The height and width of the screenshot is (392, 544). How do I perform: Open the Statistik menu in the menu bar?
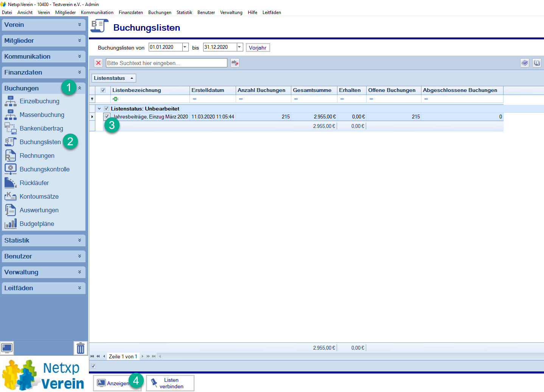coord(184,12)
